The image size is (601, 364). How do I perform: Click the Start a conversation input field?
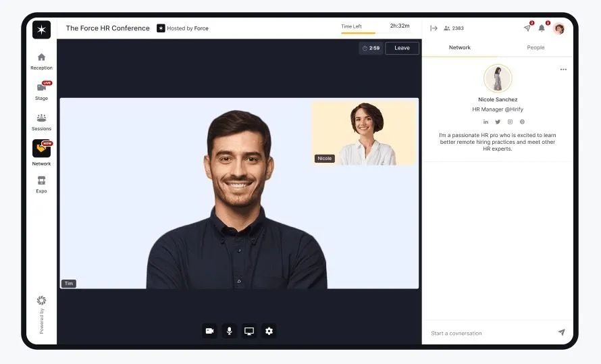tap(491, 333)
